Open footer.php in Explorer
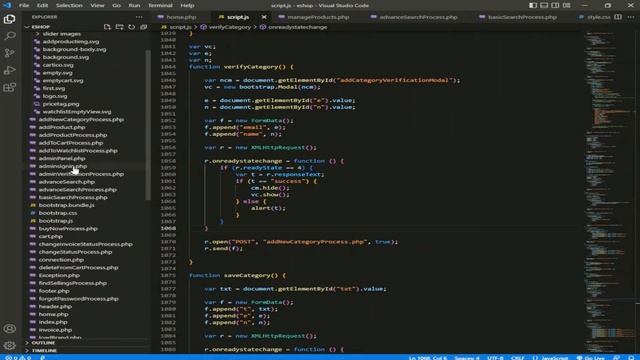The height and width of the screenshot is (360, 640). (x=54, y=291)
